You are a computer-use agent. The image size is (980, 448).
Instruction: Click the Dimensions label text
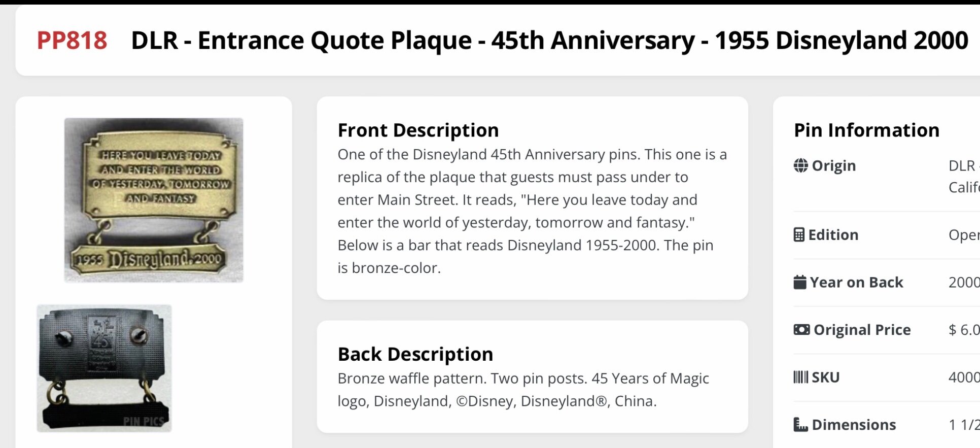854,425
